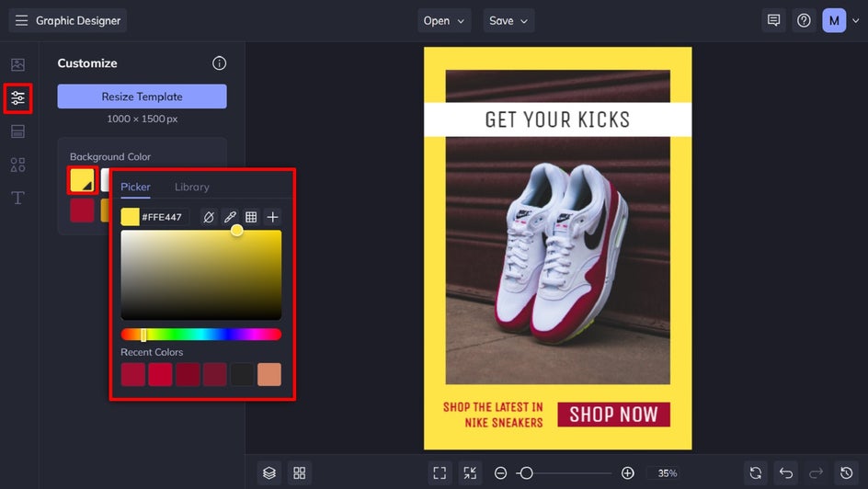Screen dimensions: 868x489
Task: Pick the first crimson recent color
Action: (x=132, y=374)
